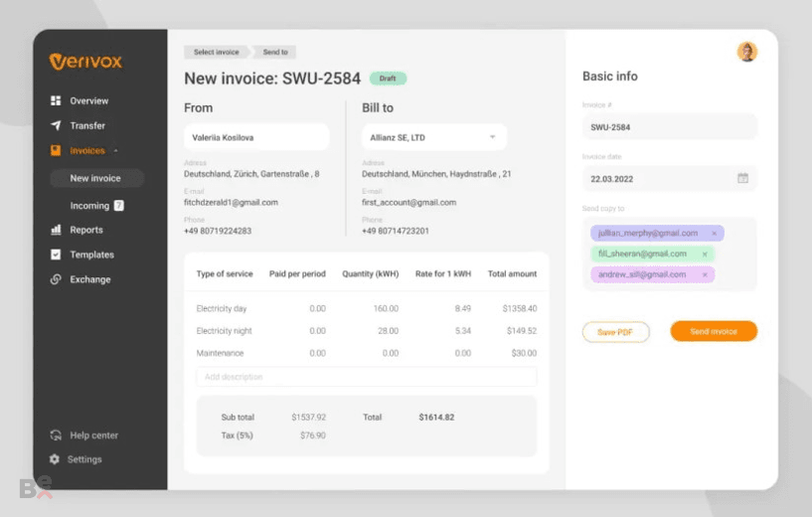Click the tax value $76.90
The width and height of the screenshot is (812, 517).
click(x=313, y=435)
